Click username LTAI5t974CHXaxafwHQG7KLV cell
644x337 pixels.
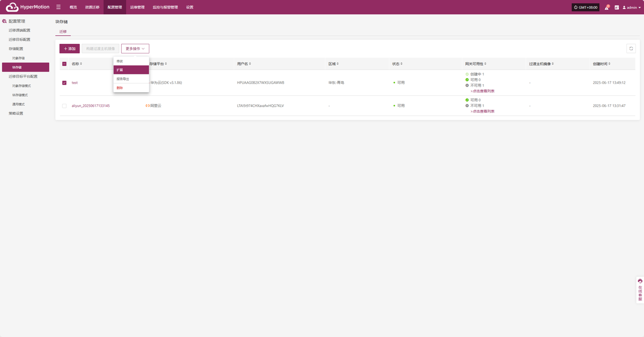[x=260, y=106]
